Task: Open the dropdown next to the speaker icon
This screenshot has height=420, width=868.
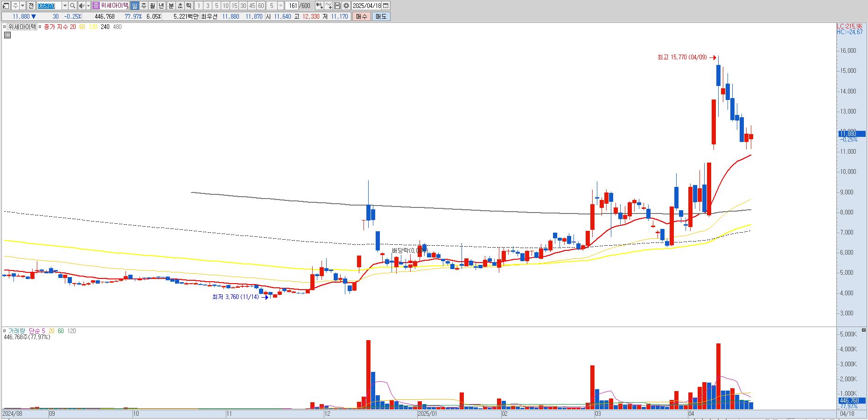Action: (88, 6)
